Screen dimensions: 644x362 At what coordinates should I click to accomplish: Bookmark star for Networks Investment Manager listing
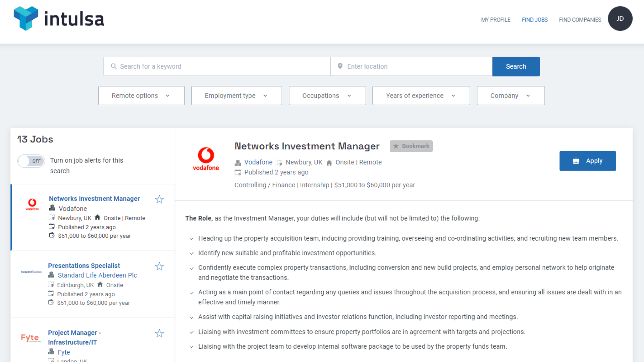[x=159, y=199]
